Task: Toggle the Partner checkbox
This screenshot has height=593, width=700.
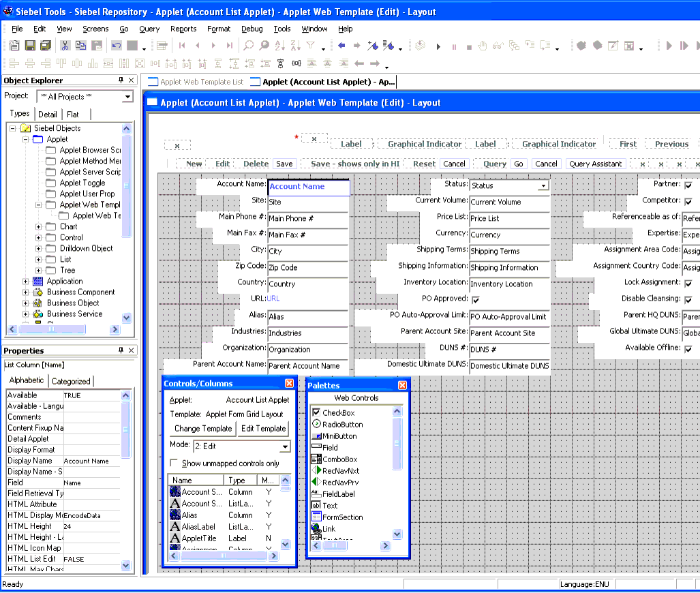Action: click(688, 185)
